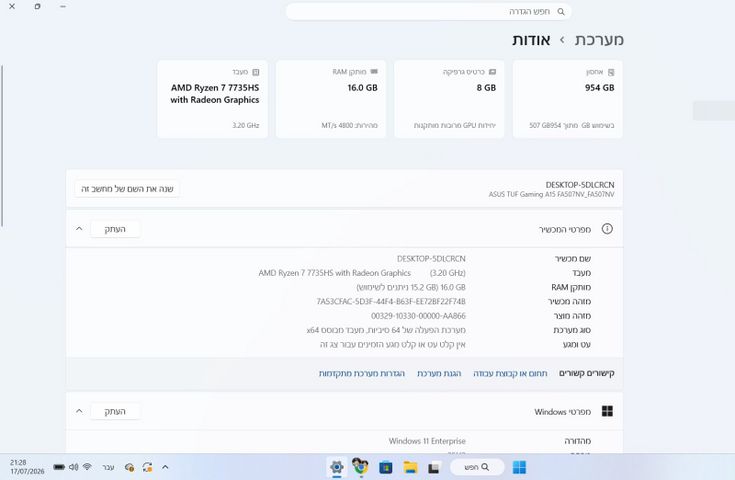Click the storage icon on the 954 GB card

coord(611,72)
